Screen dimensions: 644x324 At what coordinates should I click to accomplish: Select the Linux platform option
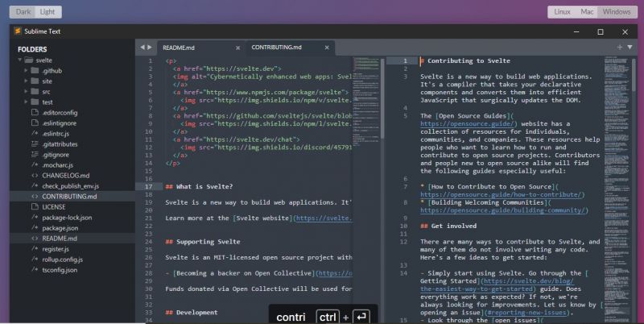[562, 12]
